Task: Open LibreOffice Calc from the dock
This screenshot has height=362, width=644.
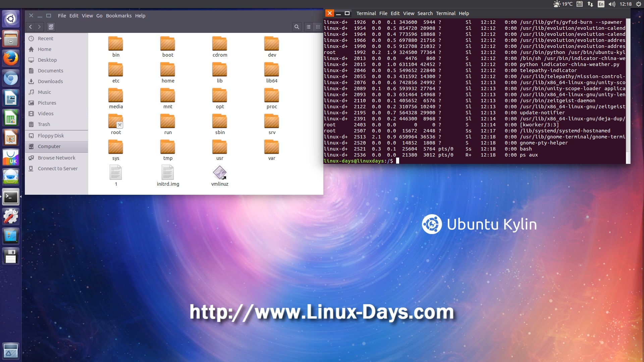Action: [x=11, y=118]
